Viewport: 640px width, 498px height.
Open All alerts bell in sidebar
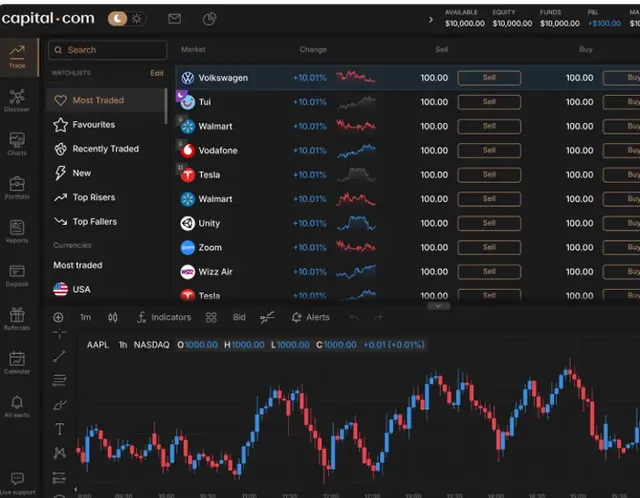[x=17, y=406]
